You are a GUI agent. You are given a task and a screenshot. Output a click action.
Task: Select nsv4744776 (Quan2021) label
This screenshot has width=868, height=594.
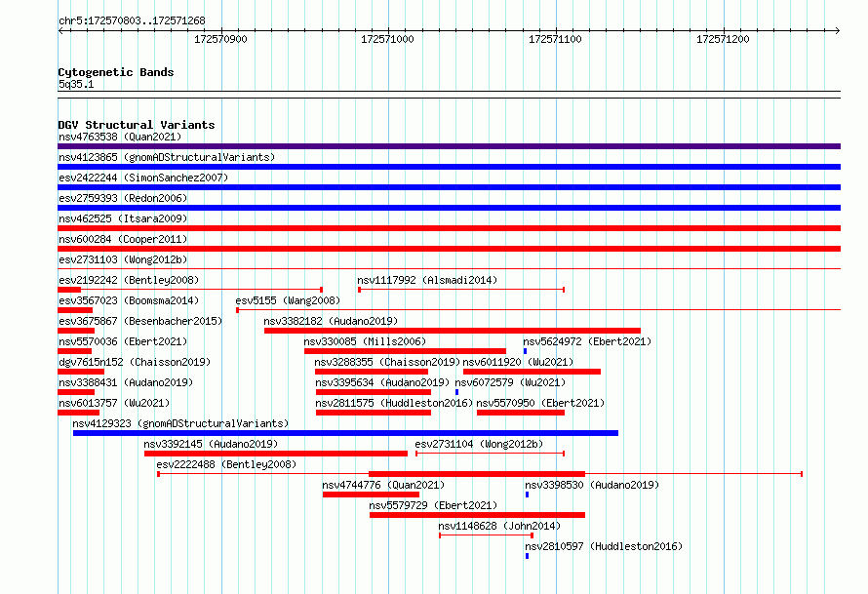click(383, 485)
